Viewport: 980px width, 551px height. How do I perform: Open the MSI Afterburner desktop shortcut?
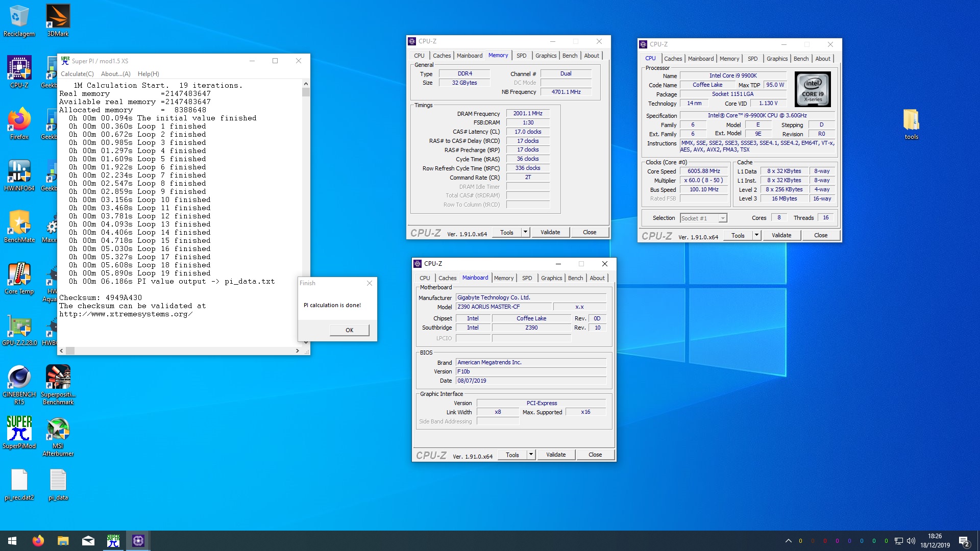point(58,437)
